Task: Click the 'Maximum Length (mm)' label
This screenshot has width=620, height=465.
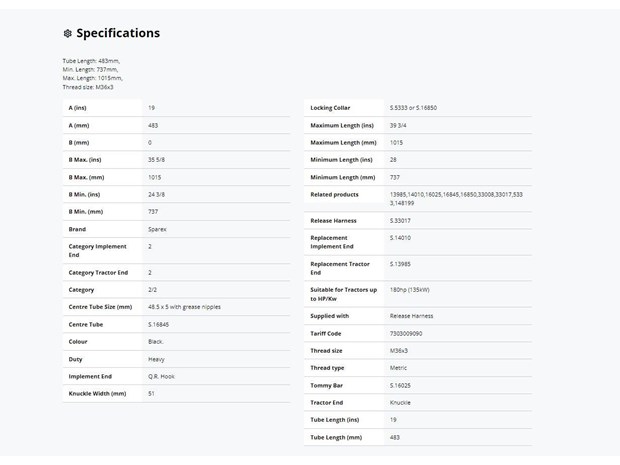Action: pyautogui.click(x=343, y=143)
